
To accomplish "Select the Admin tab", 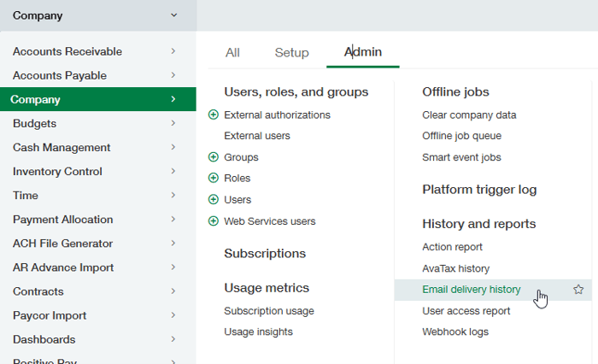I will pyautogui.click(x=363, y=52).
